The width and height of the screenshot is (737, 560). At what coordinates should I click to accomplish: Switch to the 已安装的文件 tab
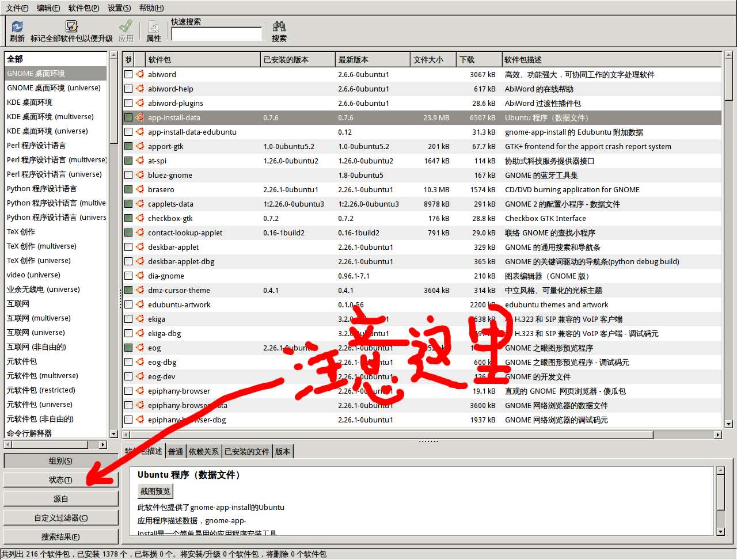pyautogui.click(x=247, y=452)
